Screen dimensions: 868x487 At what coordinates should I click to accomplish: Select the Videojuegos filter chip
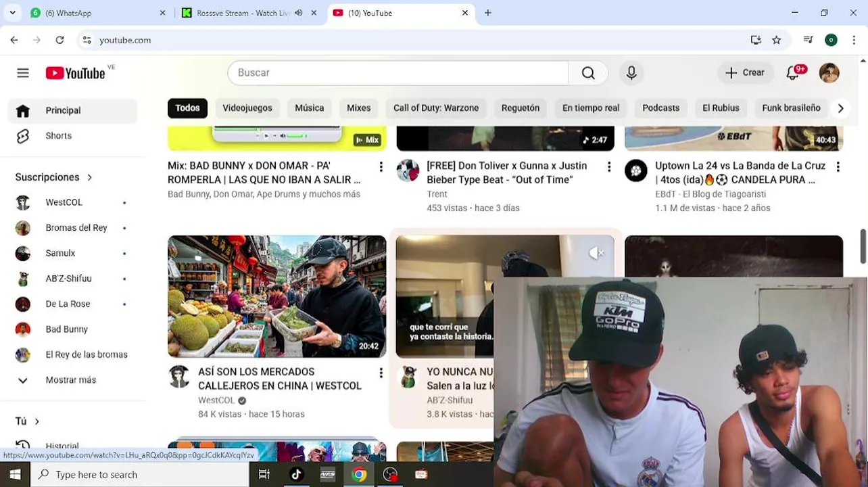[x=247, y=108]
